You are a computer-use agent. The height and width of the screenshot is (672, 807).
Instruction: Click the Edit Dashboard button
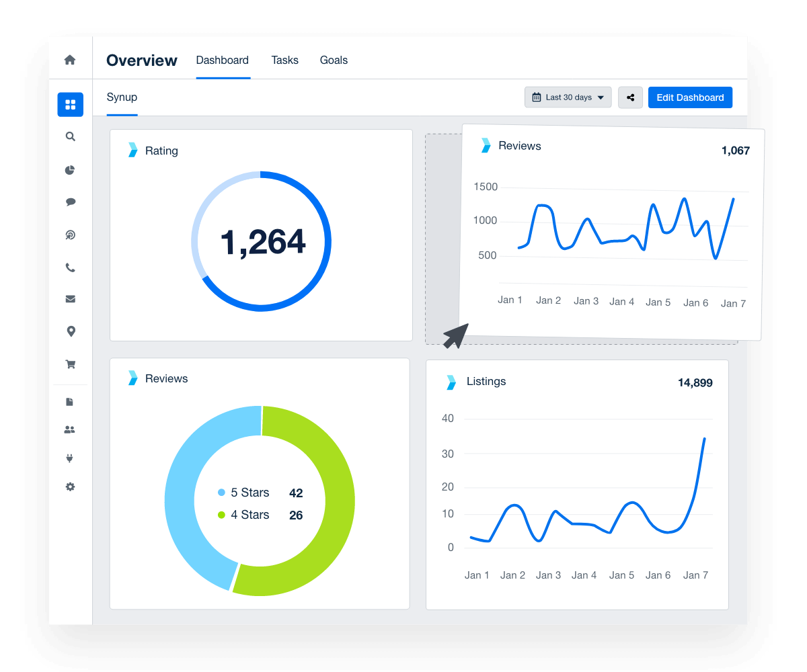[690, 97]
